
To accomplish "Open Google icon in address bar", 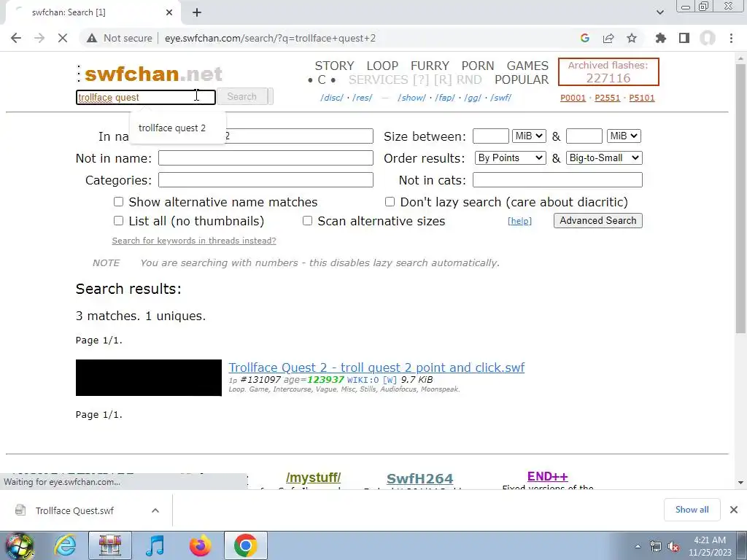I will click(x=585, y=38).
